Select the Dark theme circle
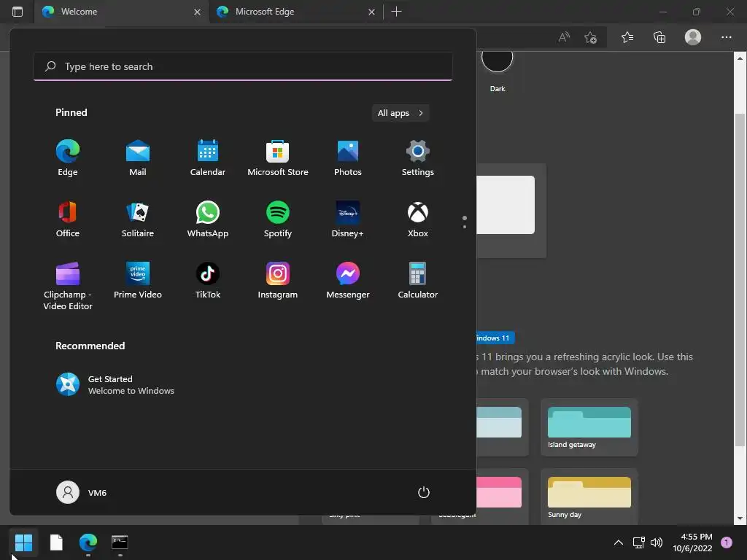 (497, 60)
